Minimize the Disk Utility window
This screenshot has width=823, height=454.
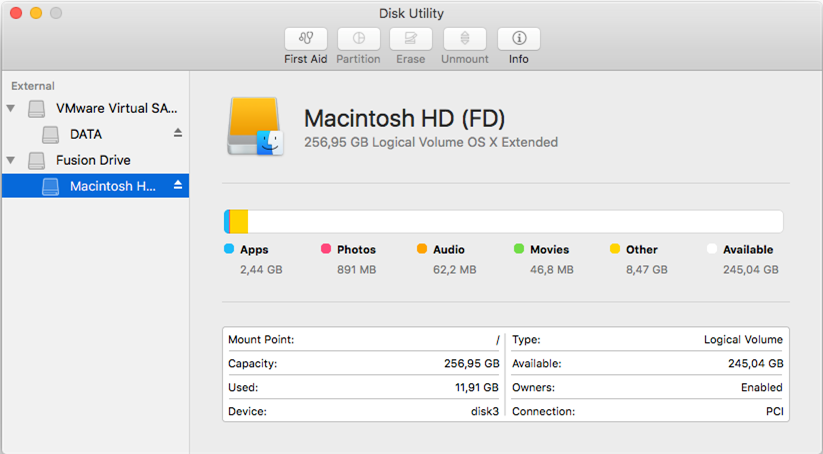pos(36,13)
